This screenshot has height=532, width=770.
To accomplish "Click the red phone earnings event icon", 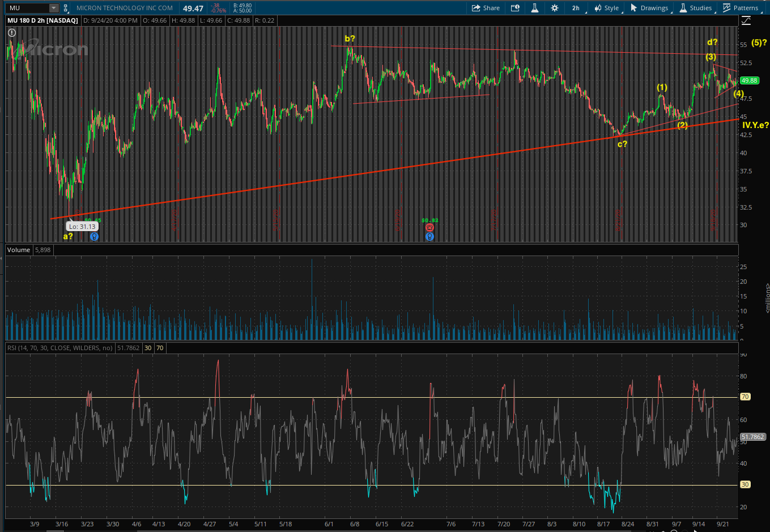I will (429, 227).
